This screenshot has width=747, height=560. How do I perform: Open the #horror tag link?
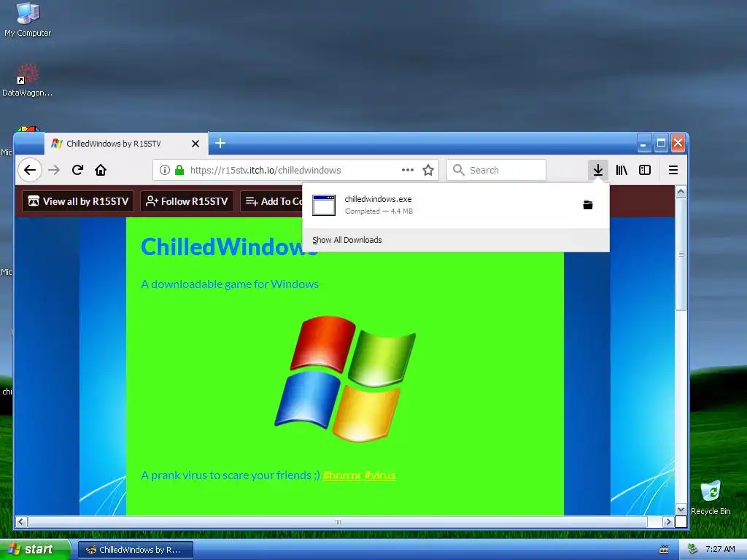(343, 475)
